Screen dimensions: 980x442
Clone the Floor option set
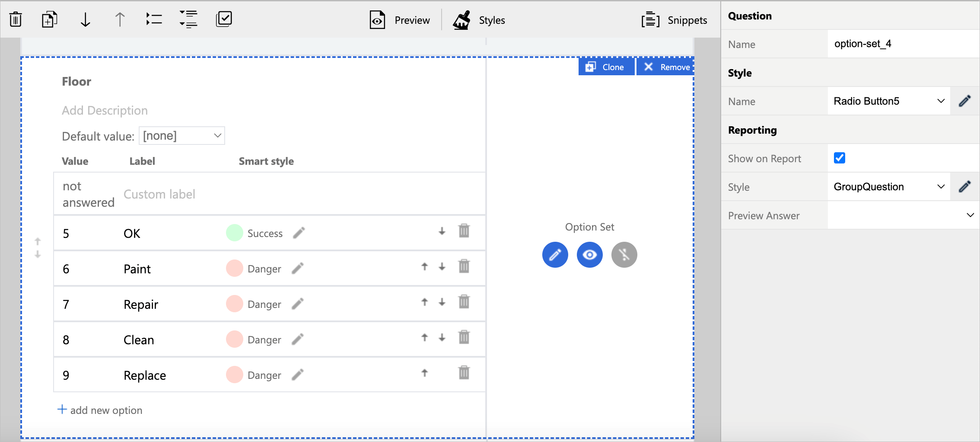[606, 67]
